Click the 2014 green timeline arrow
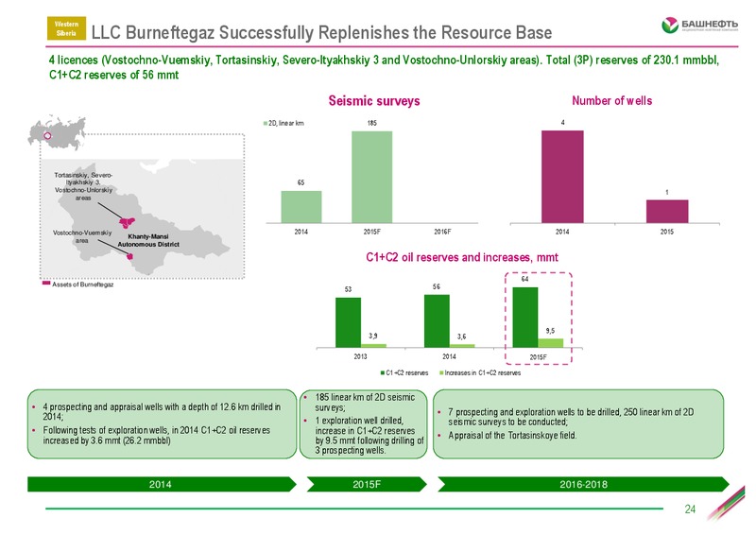Viewport: 756px width, 535px height. (x=162, y=484)
